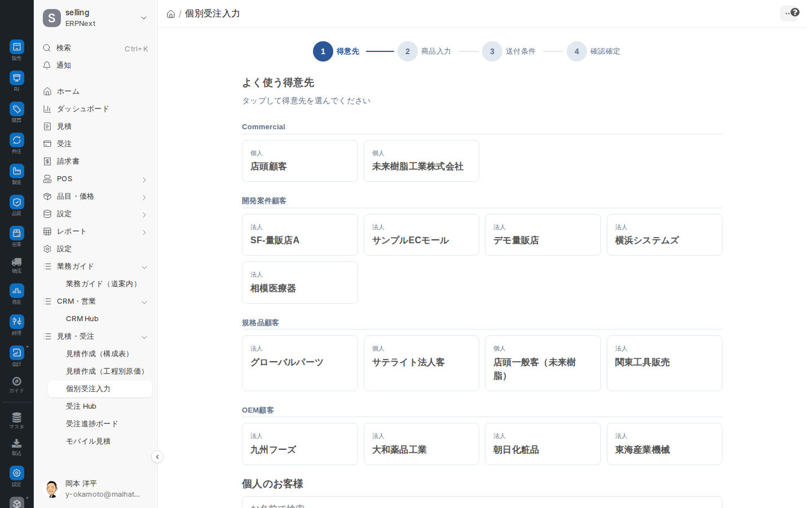Image resolution: width=812 pixels, height=508 pixels.
Task: Collapse the 見積・受注 section
Action: coord(144,338)
